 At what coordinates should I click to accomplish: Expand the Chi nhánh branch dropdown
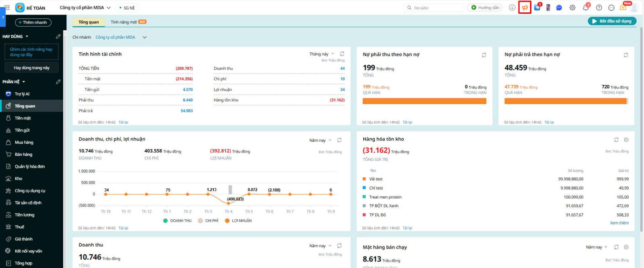[144, 37]
